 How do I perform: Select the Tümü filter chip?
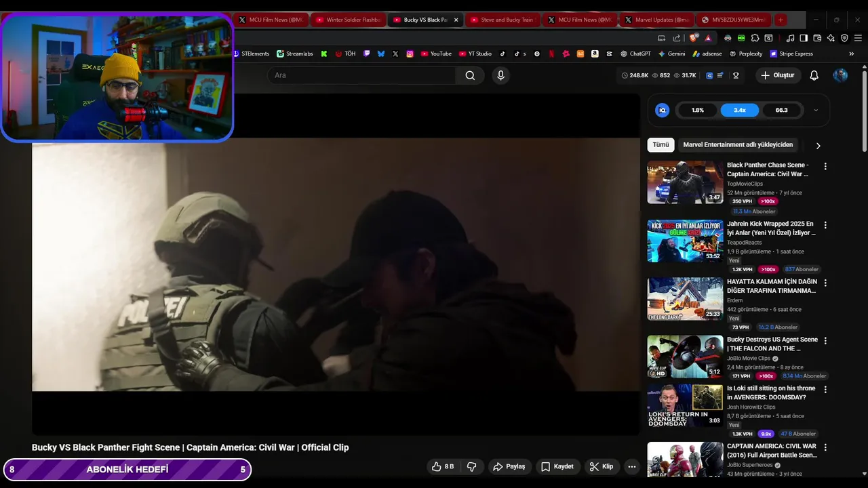point(660,145)
